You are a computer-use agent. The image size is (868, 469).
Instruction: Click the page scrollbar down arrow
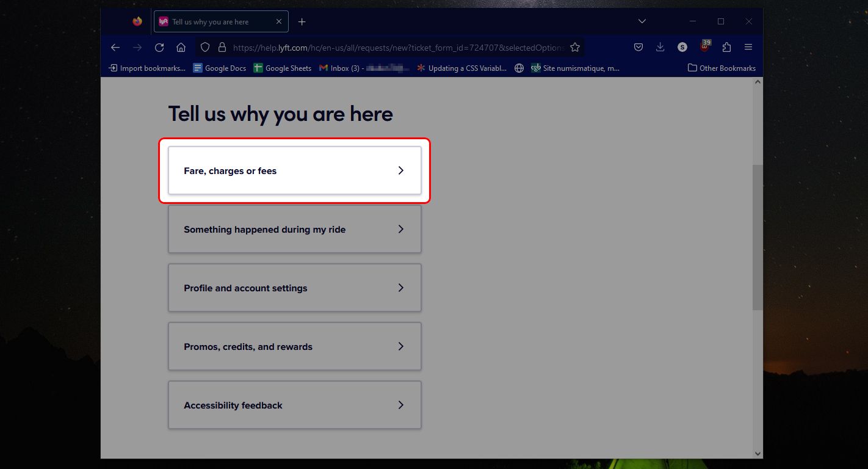(758, 454)
